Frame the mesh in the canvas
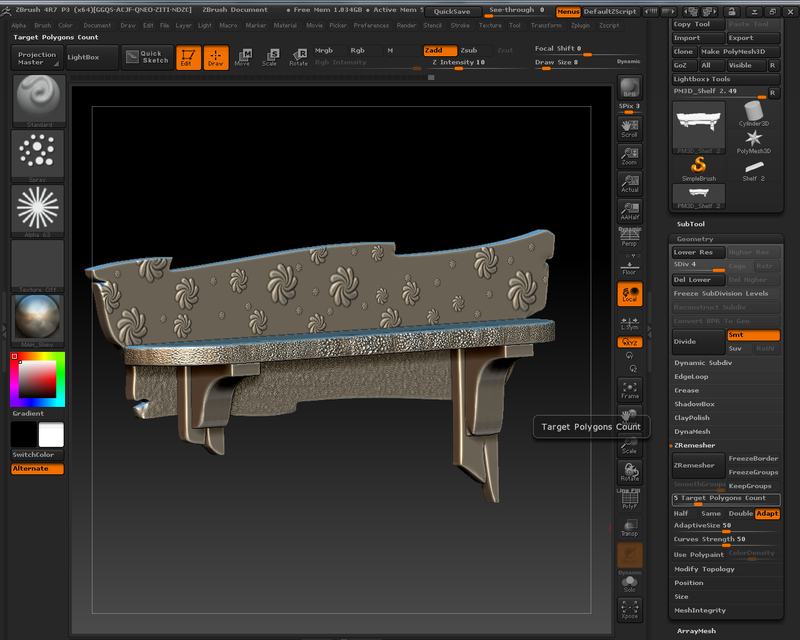This screenshot has width=800, height=640. (x=630, y=390)
